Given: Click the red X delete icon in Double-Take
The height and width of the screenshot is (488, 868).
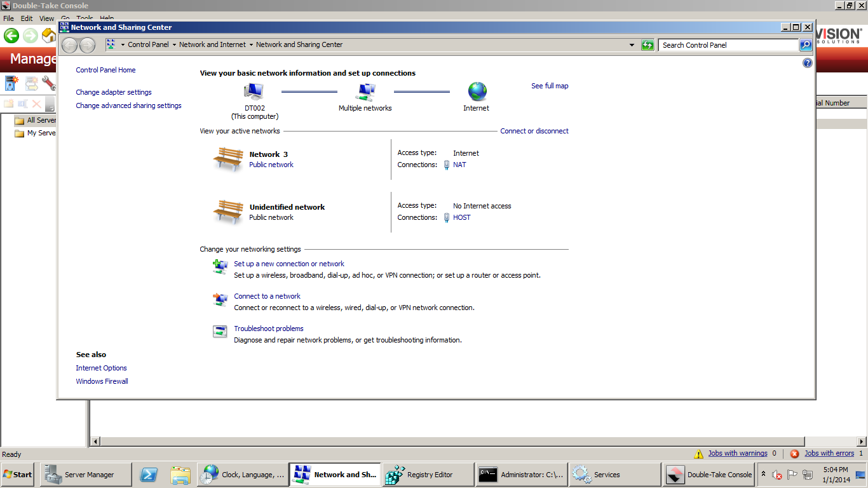Looking at the screenshot, I should [36, 104].
